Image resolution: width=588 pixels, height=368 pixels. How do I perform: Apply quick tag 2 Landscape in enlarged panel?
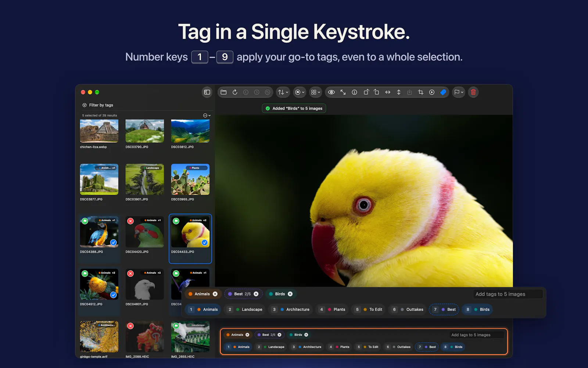[x=245, y=309]
